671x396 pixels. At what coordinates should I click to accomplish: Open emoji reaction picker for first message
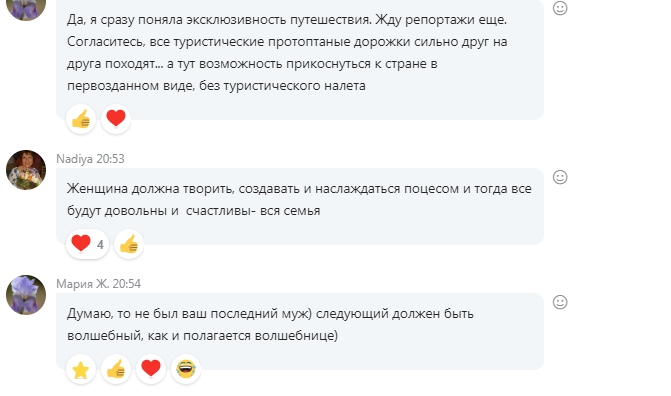560,8
